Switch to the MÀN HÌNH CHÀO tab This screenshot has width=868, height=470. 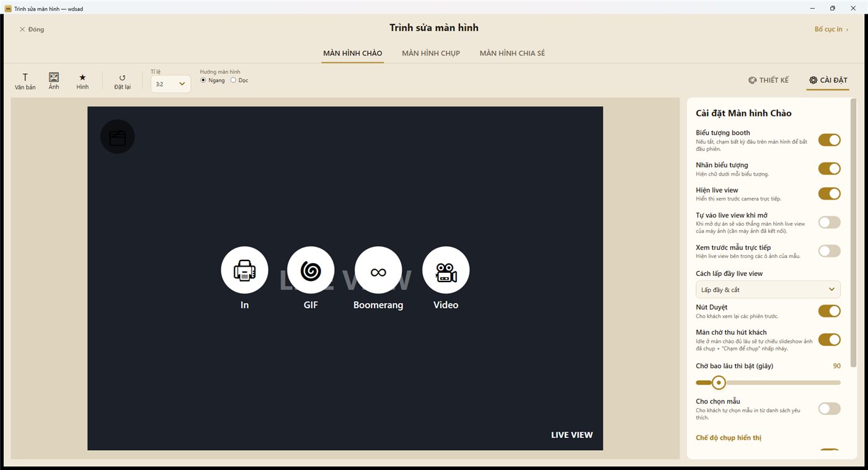[x=353, y=53]
